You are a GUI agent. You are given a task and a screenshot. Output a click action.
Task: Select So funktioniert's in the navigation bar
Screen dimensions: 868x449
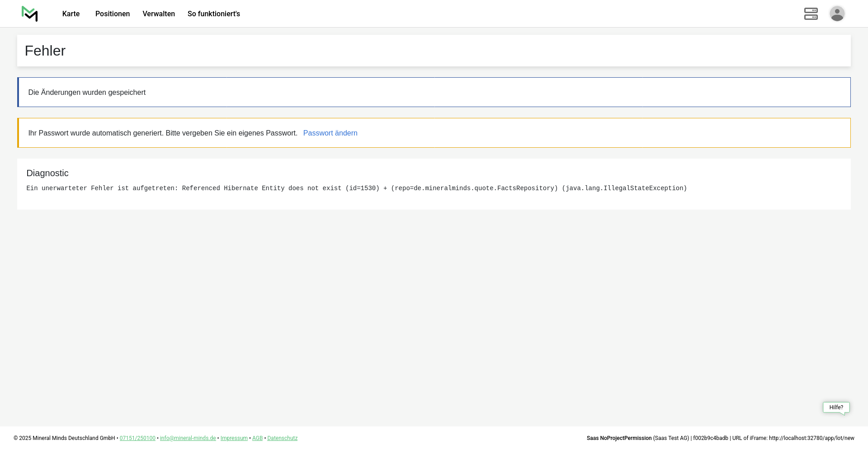214,14
